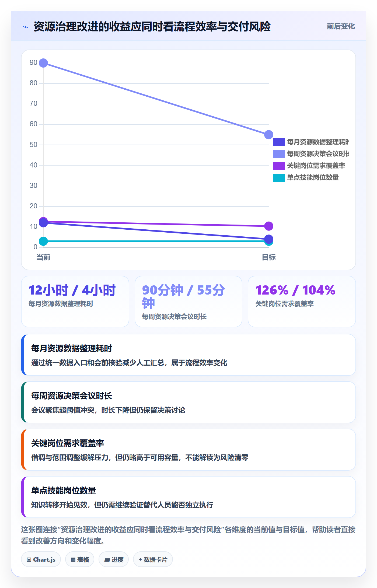Select the 单点技能岗位数量 explanation row

point(188,497)
